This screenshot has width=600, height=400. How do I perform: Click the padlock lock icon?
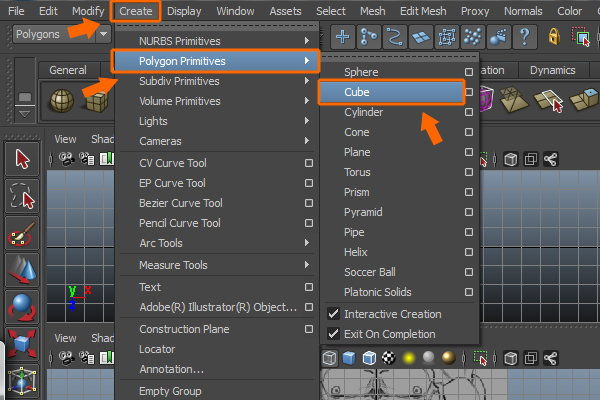(554, 37)
